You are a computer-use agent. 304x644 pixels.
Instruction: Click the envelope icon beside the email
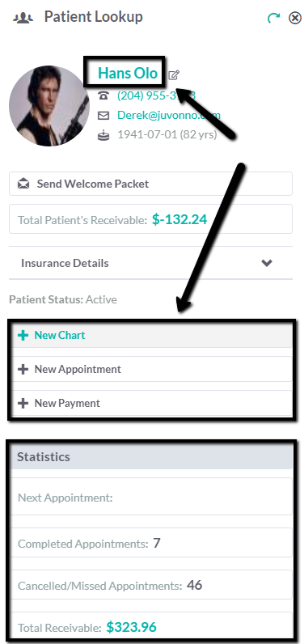point(103,116)
